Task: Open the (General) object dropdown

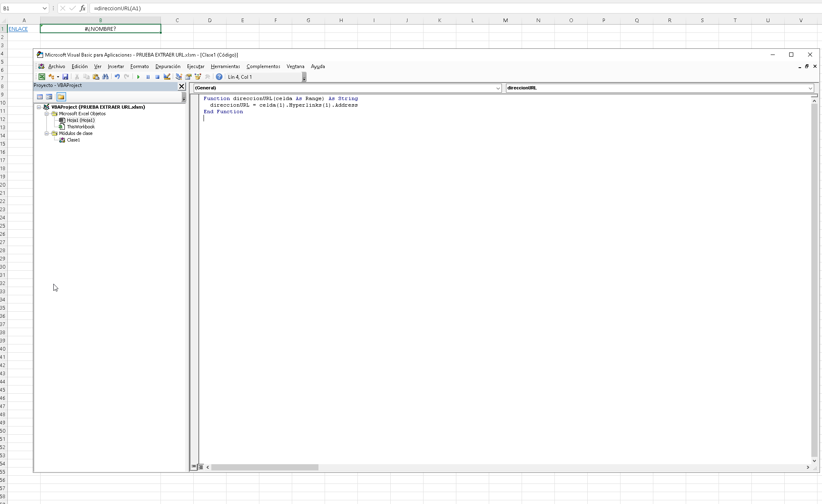Action: [498, 88]
